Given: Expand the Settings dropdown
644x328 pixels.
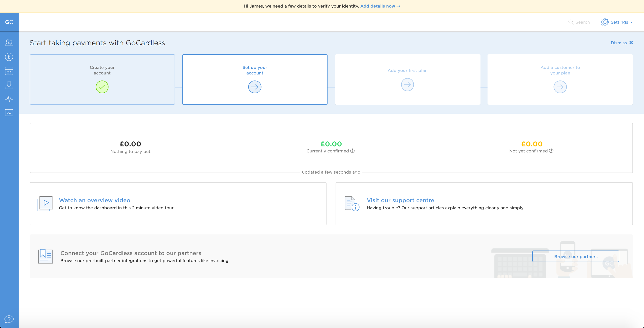Looking at the screenshot, I should pyautogui.click(x=617, y=22).
